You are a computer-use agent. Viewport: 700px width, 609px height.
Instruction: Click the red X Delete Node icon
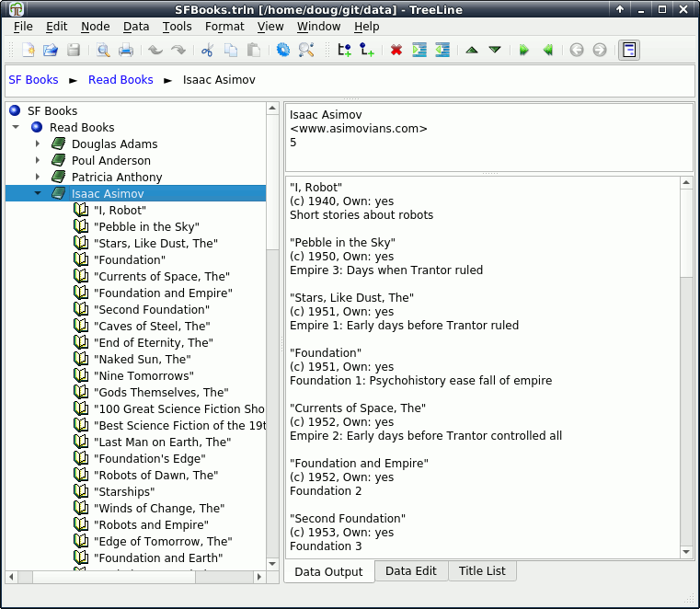tap(396, 50)
